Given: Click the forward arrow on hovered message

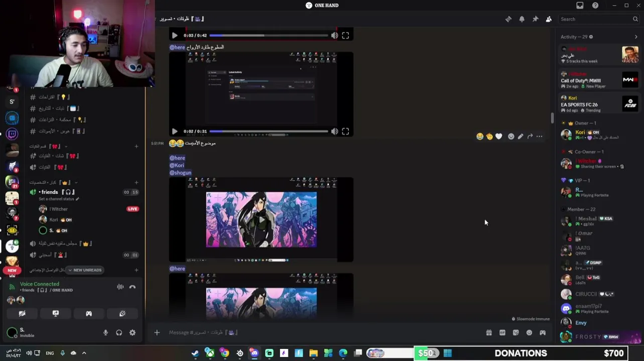Looking at the screenshot, I should [x=530, y=136].
